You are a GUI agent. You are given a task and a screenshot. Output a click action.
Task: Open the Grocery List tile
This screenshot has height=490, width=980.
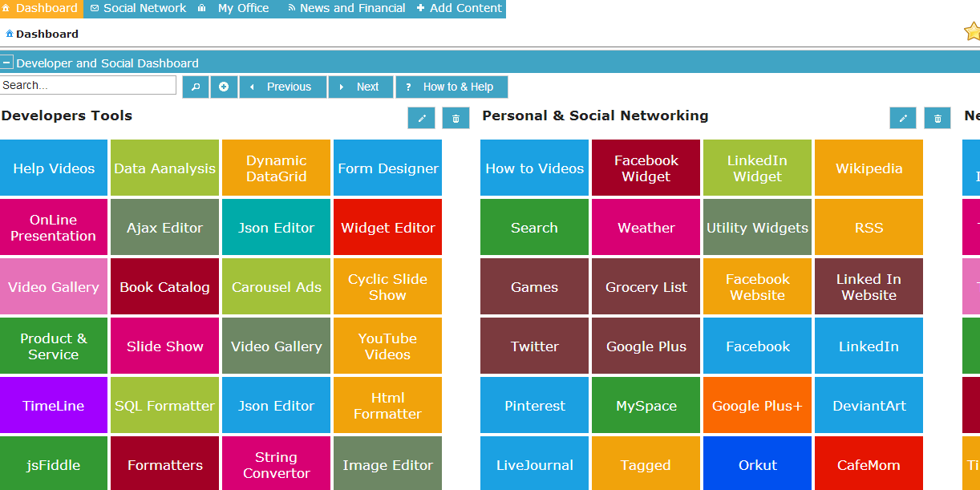coord(646,286)
